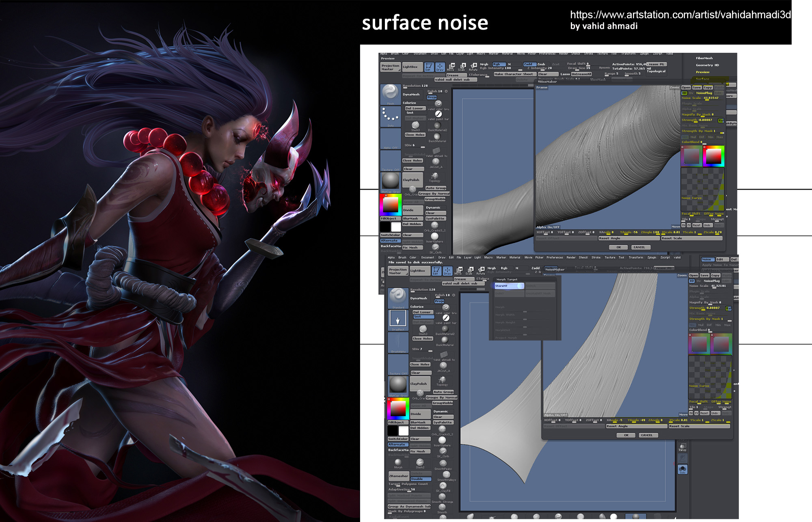Open Transform menu in lower ZBrush menubar

point(636,257)
